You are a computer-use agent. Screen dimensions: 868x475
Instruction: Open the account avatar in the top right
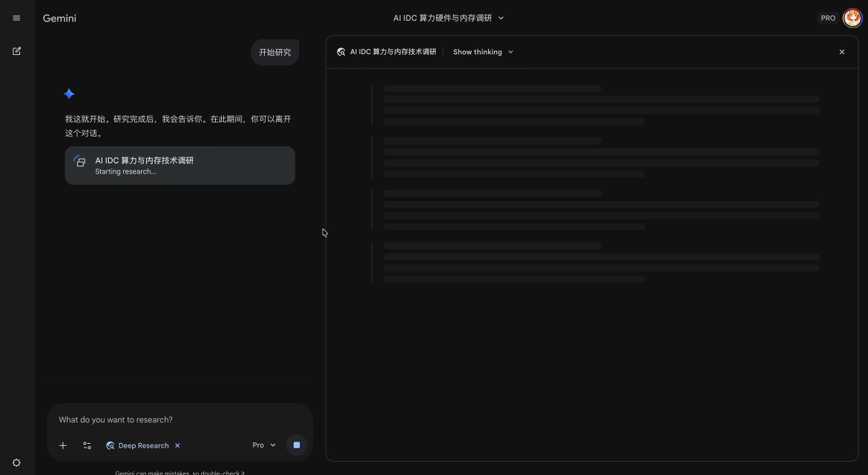point(852,18)
